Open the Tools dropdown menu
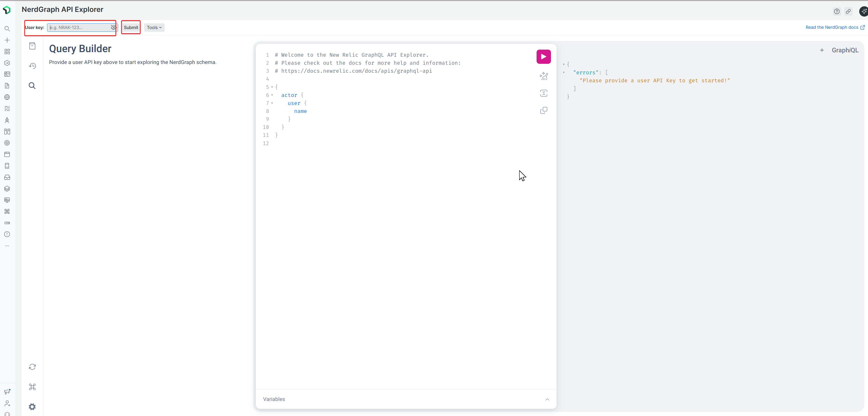 point(154,28)
